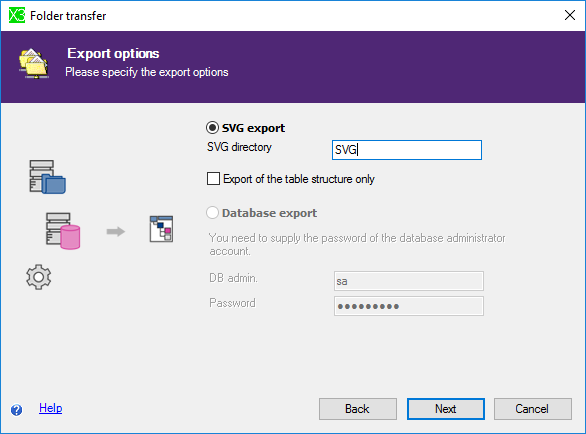Click the folders icon in the Export options header
This screenshot has height=434, width=586.
34,63
